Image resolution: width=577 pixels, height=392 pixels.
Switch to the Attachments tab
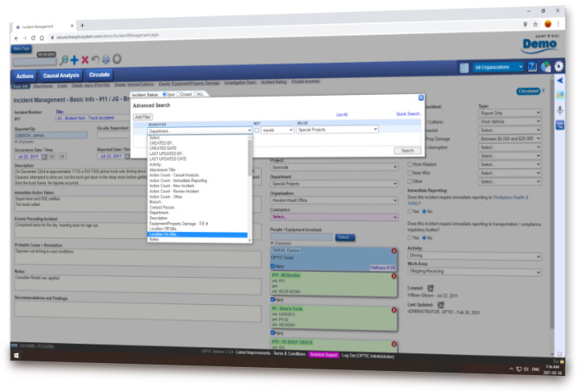pos(43,86)
